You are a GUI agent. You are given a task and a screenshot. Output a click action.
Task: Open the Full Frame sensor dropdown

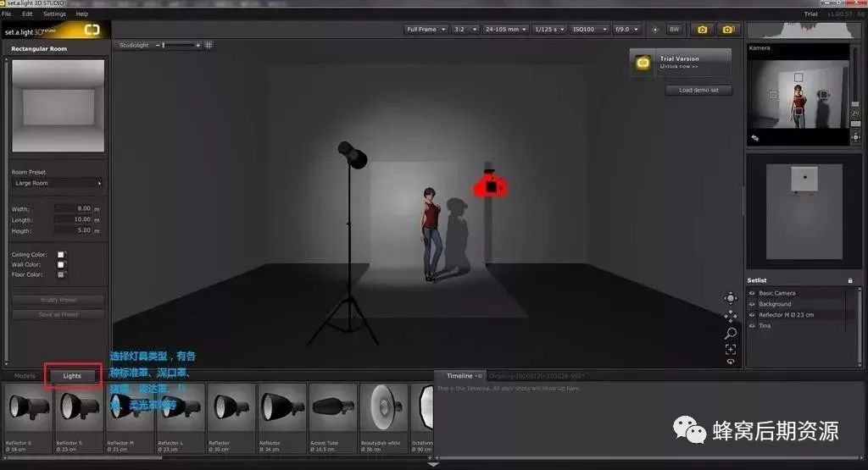[426, 30]
